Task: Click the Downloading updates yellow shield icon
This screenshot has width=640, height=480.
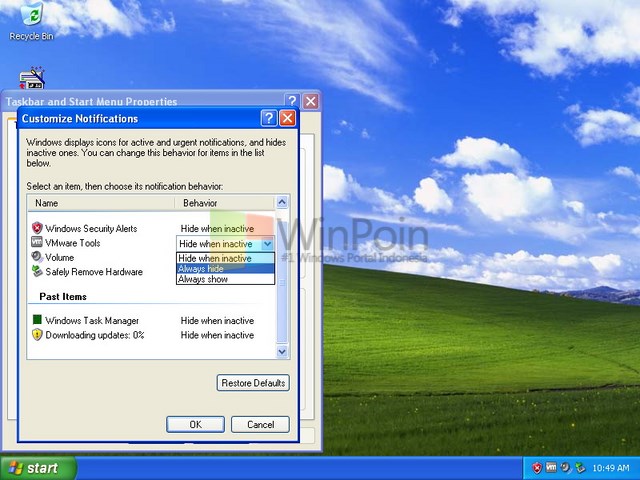Action: [37, 335]
